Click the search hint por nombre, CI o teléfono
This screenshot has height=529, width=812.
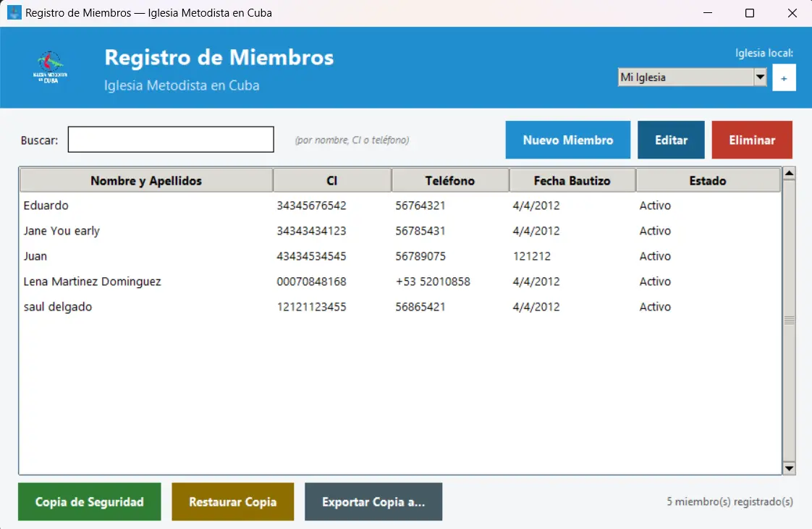(352, 140)
